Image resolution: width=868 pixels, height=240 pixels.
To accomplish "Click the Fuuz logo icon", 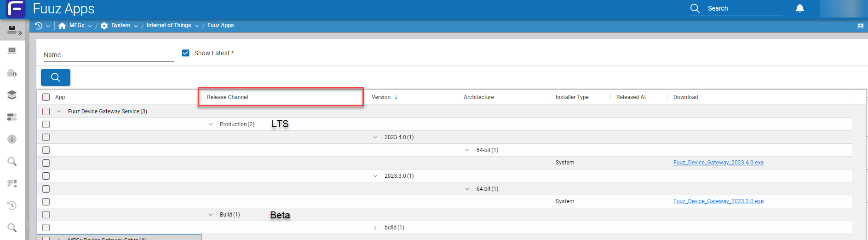I will [x=15, y=9].
